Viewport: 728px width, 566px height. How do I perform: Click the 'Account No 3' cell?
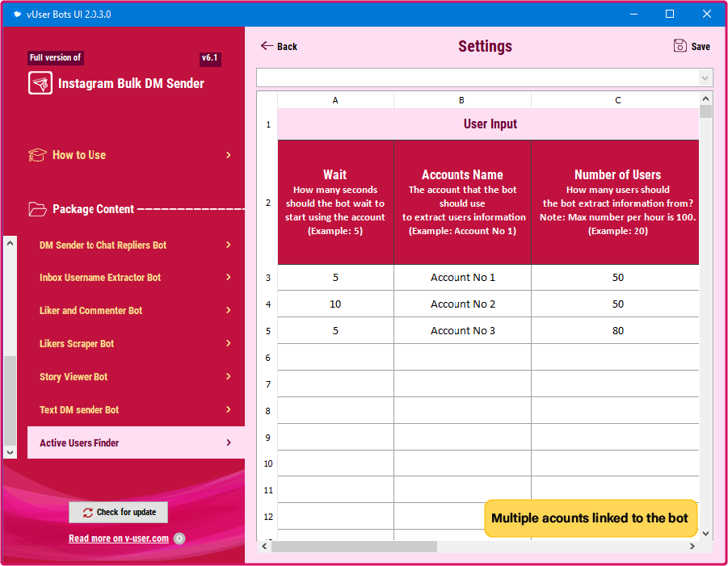pos(462,330)
